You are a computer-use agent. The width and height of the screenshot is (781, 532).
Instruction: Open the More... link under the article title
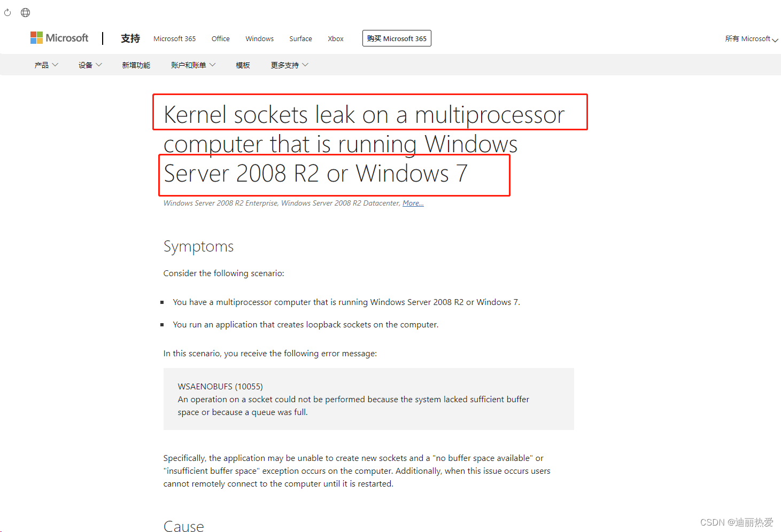pos(413,202)
